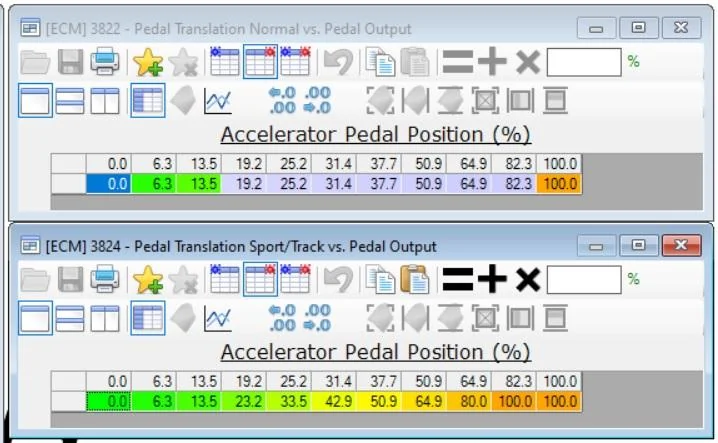Click multiply X button in 3822 window

(x=528, y=62)
